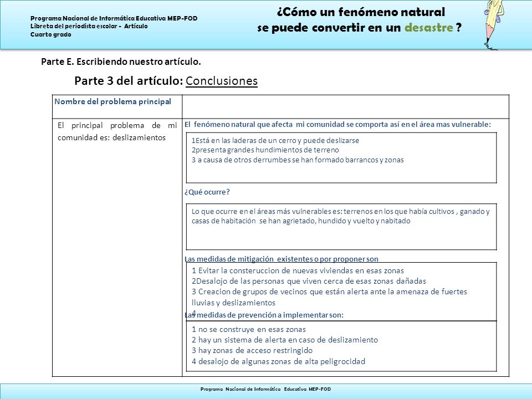532x399 pixels.
Task: Select line 'casas de habitación se han agrietado'
Action: tap(301, 221)
